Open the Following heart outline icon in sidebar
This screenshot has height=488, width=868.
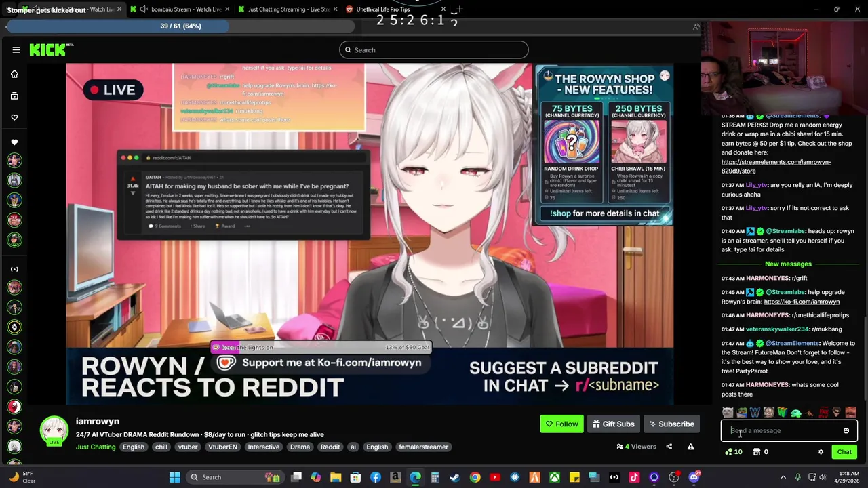[14, 117]
